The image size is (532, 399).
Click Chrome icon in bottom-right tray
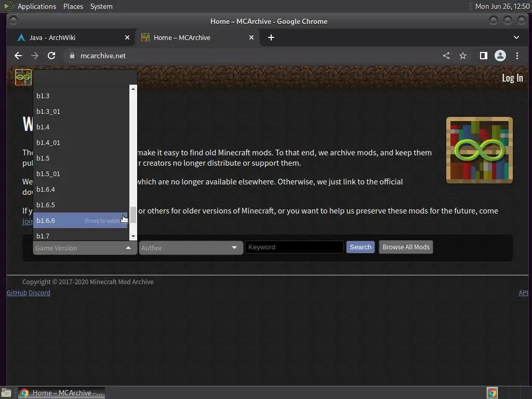[x=492, y=393]
